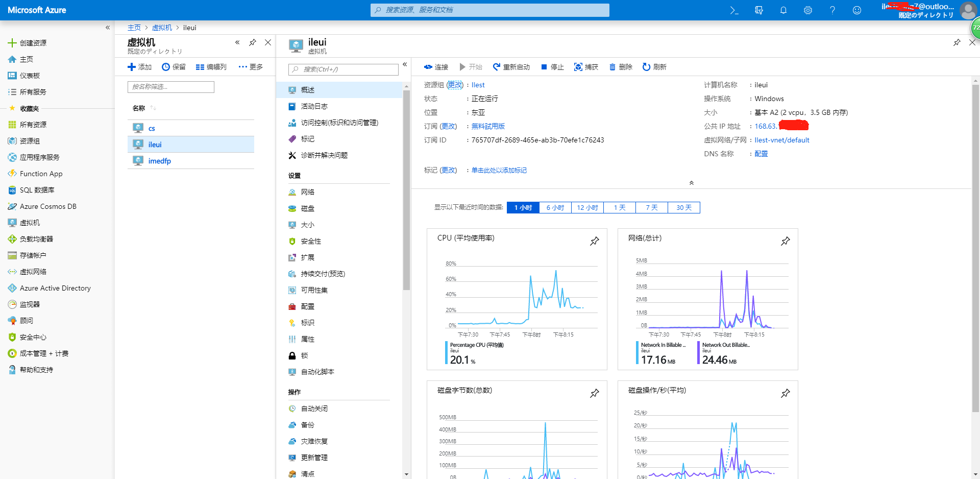
Task: Pin the disk operations per second chart
Action: coord(786,393)
